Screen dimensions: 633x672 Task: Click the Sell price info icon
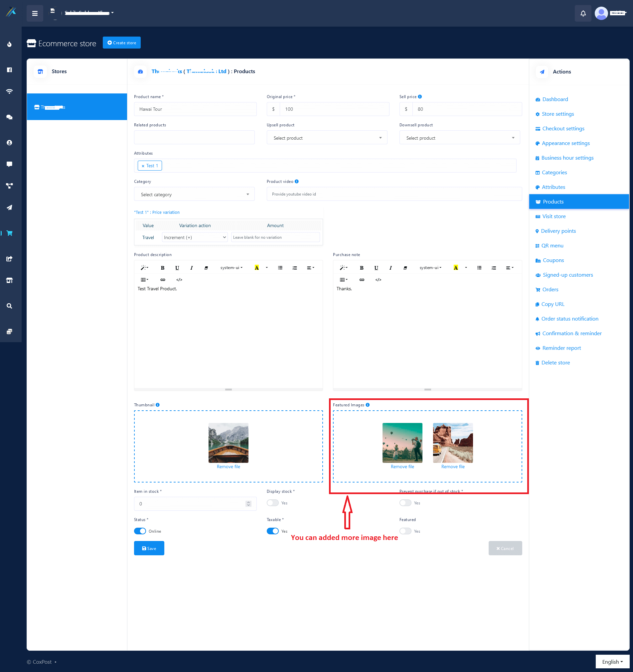[420, 97]
